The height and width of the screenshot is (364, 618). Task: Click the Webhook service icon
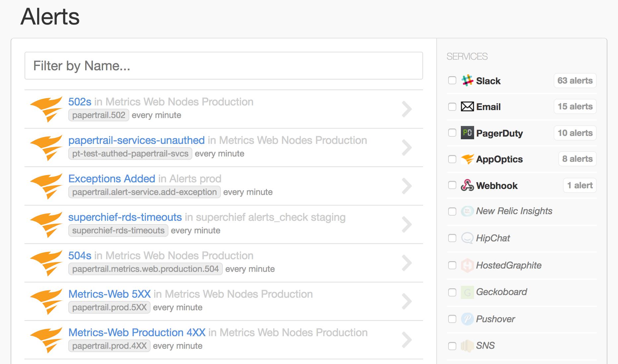tap(467, 185)
